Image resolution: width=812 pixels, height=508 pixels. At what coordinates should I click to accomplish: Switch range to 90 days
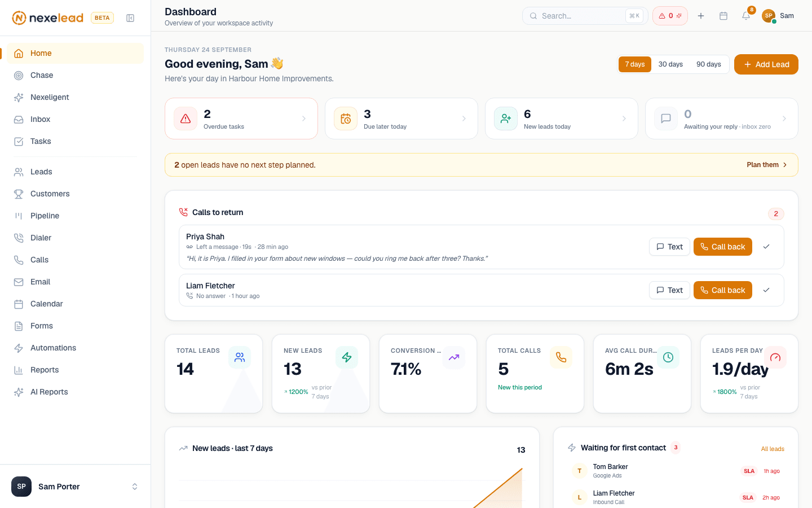pyautogui.click(x=709, y=64)
